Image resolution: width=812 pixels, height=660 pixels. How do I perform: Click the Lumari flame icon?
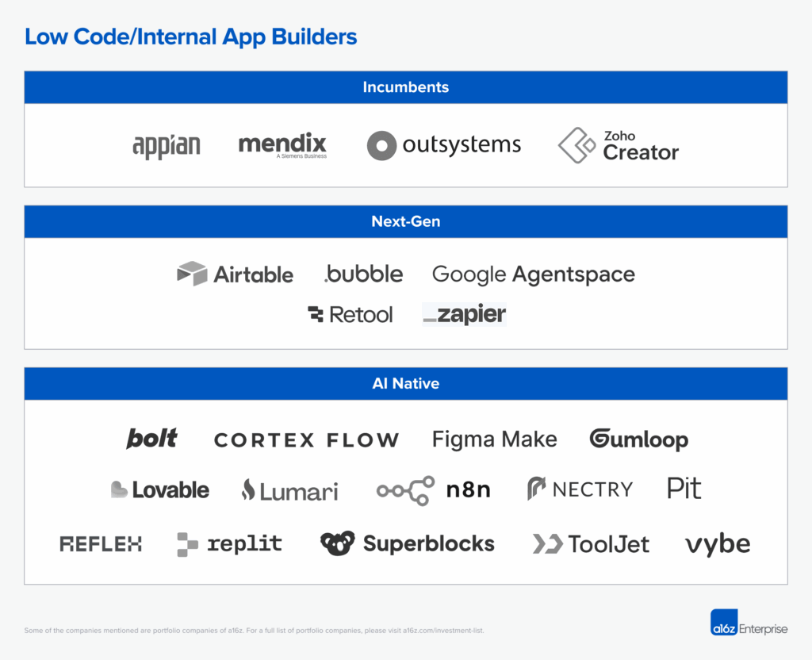[250, 489]
